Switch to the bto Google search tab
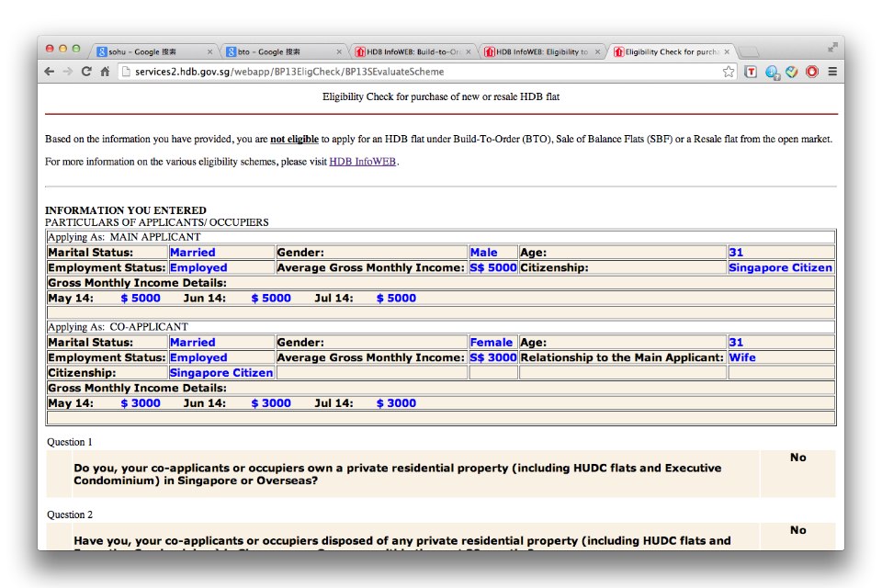The width and height of the screenshot is (882, 588). (276, 52)
